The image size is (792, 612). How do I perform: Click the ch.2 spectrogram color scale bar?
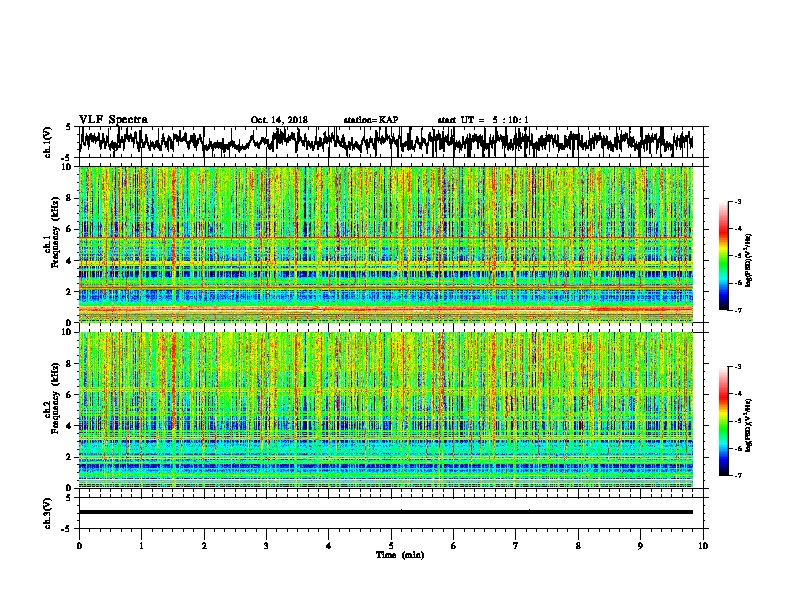pos(723,421)
